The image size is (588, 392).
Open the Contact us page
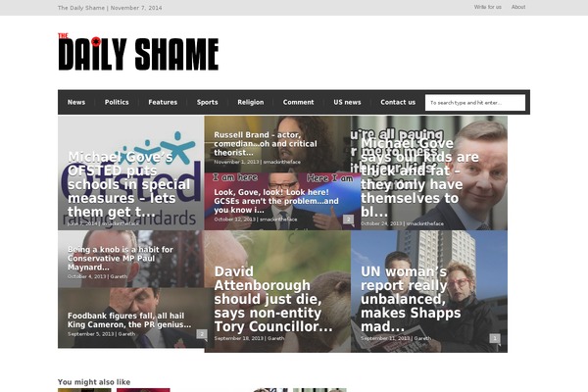(x=398, y=102)
